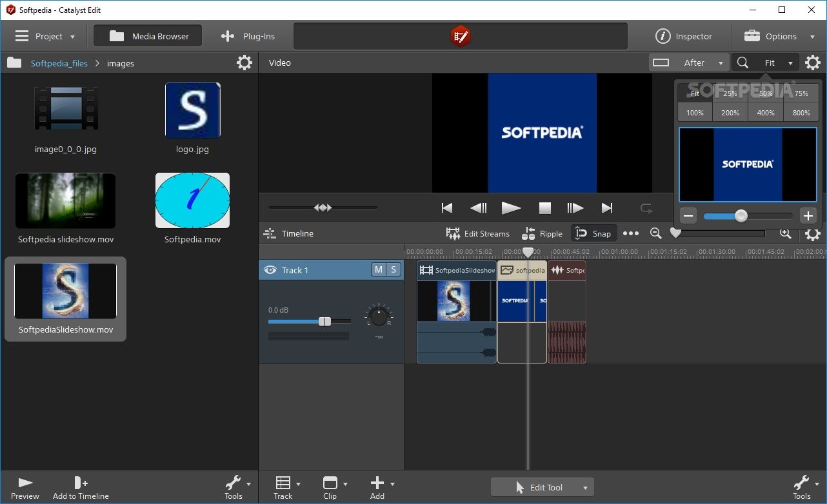Click the shuttle speed slider handle

[323, 208]
